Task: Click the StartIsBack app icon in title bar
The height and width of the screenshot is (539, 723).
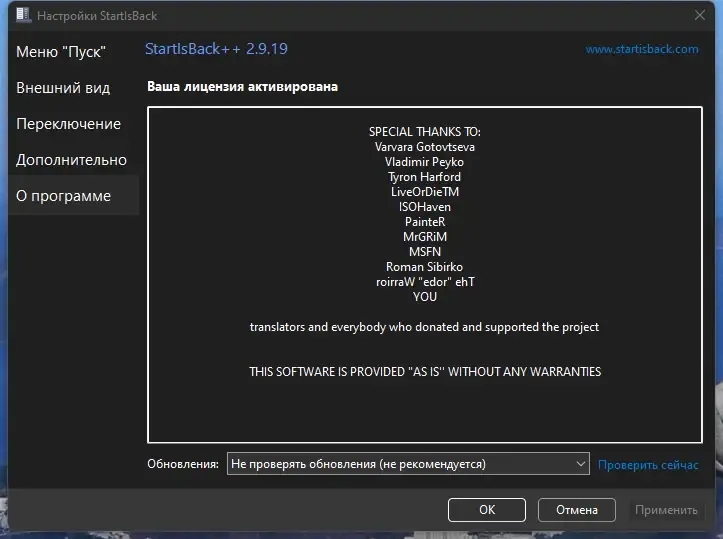Action: point(23,15)
